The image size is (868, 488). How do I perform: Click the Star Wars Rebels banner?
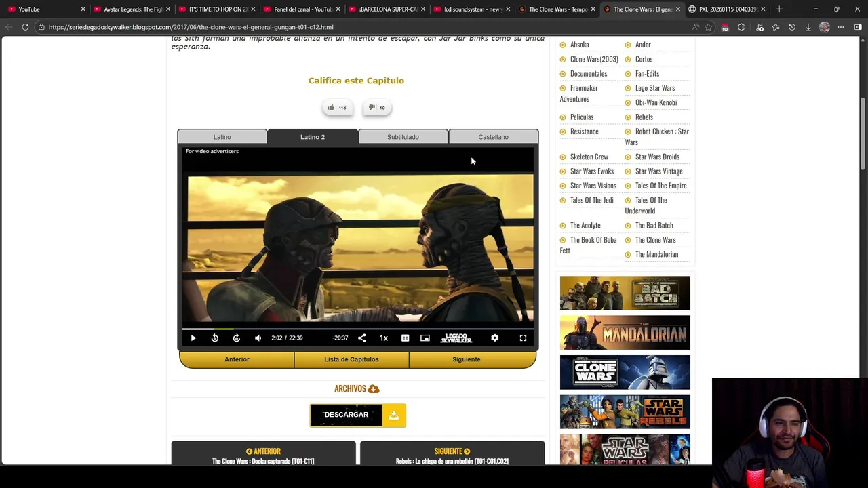pos(625,412)
